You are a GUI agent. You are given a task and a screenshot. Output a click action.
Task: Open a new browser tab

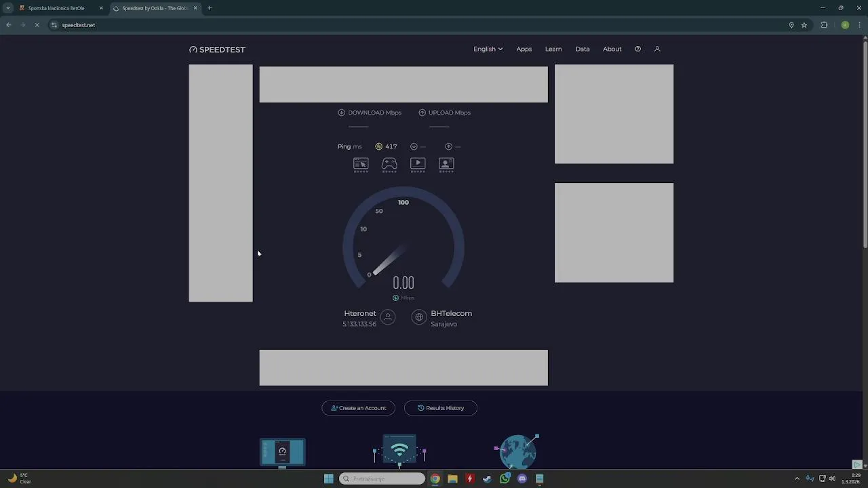pyautogui.click(x=210, y=8)
